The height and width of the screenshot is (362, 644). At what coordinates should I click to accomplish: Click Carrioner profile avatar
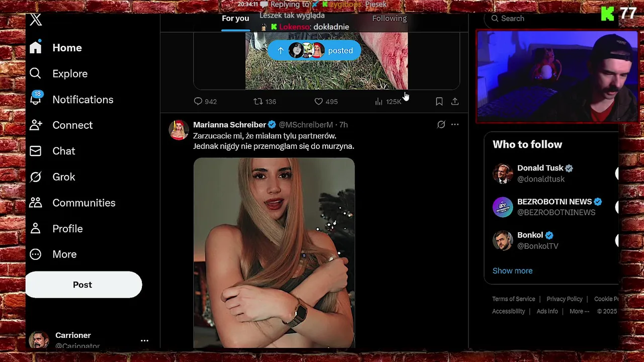coord(39,340)
